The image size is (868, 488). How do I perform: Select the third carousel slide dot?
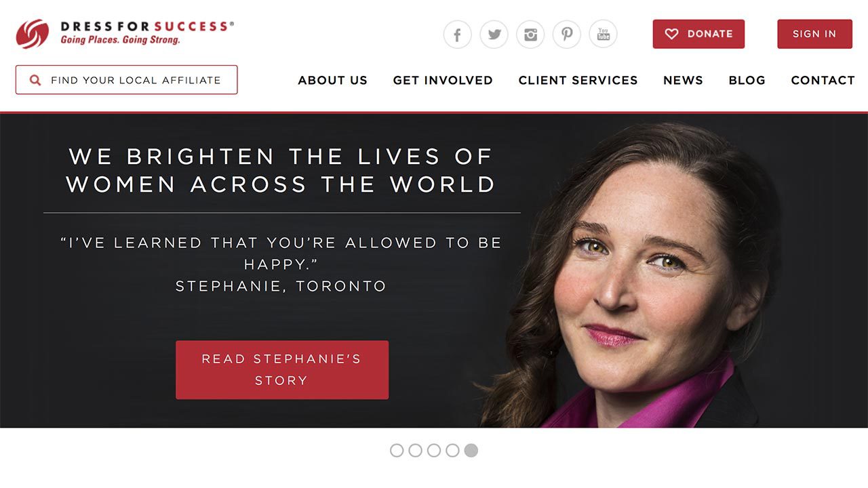[434, 450]
